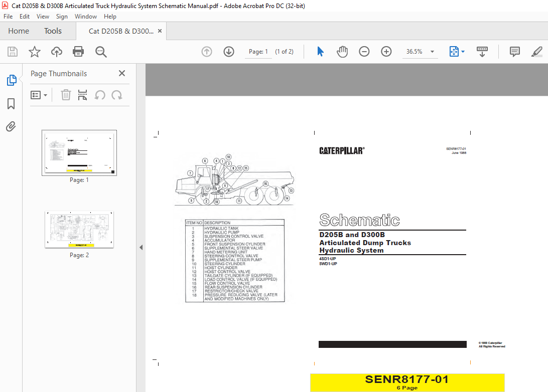Click HYDRAULIC TANK table entry

[221, 228]
